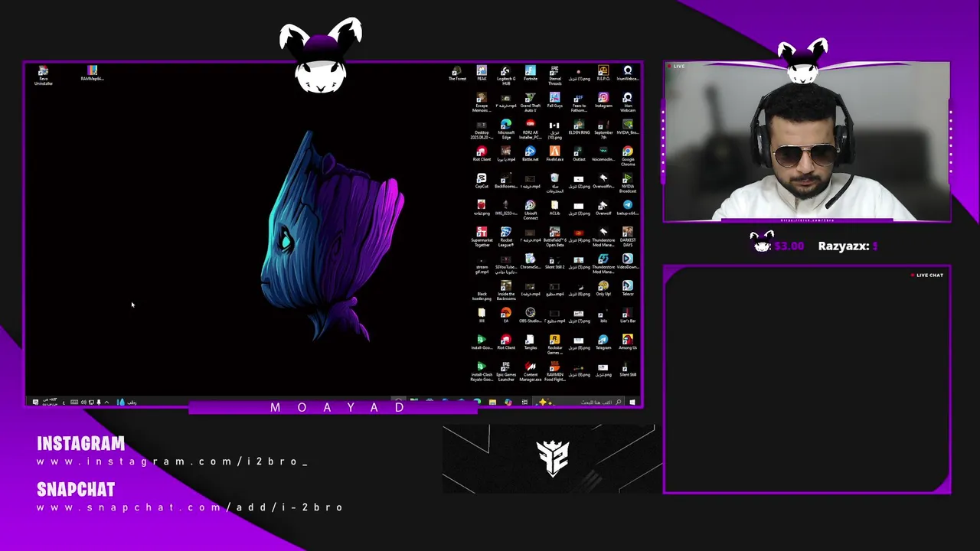Open Google Chrome desktop icon
Screen dimensions: 980x551
pos(628,156)
